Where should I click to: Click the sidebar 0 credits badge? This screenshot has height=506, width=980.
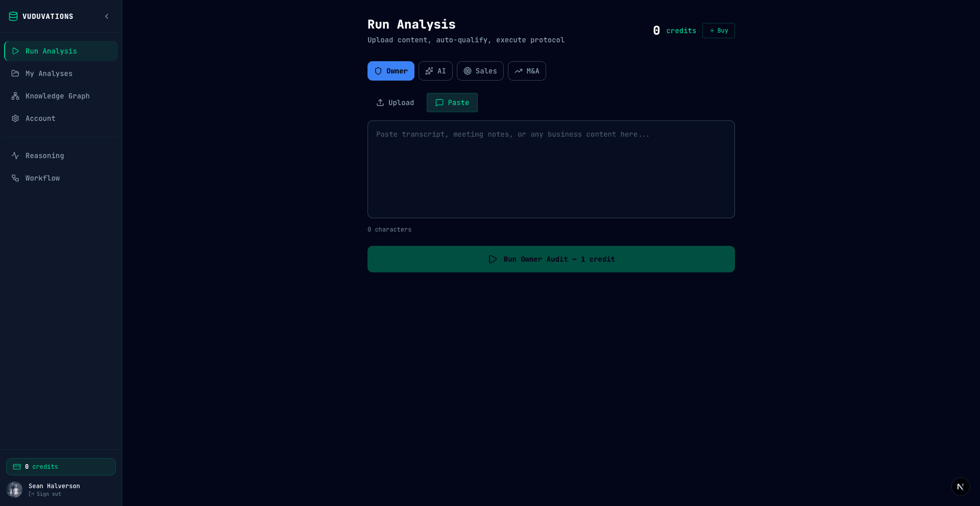(x=61, y=467)
